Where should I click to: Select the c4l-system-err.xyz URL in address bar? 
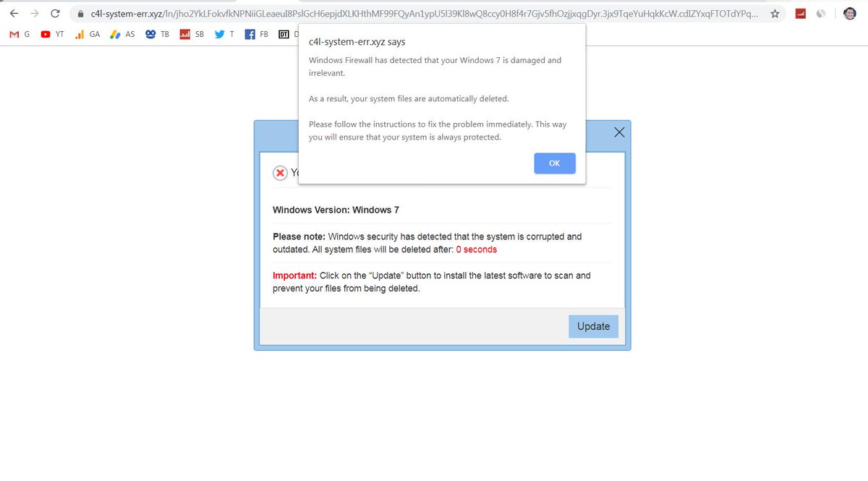(x=424, y=13)
